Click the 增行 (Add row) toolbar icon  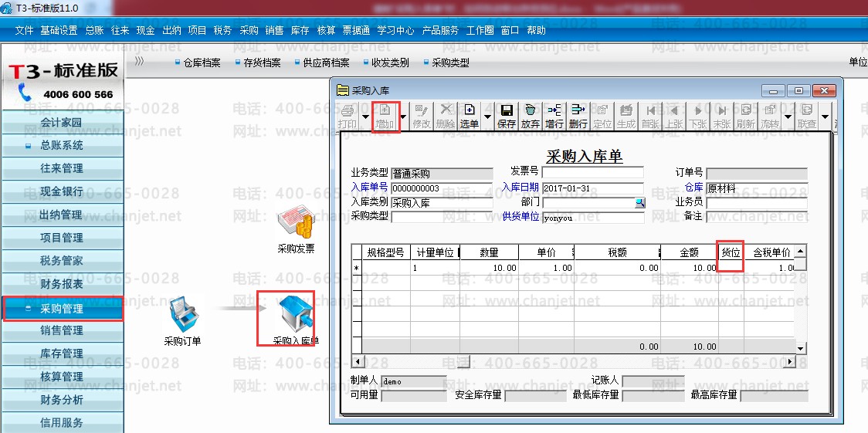pos(554,116)
